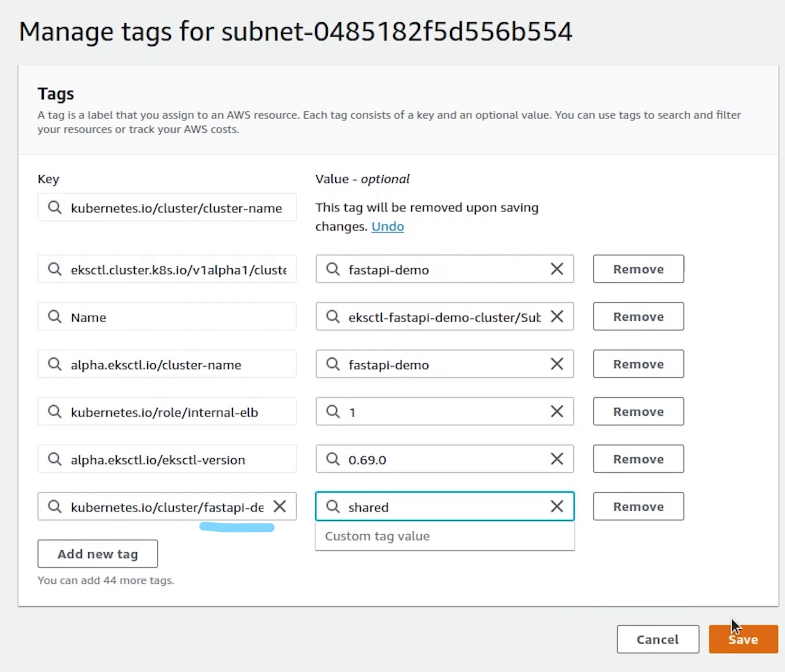Screen dimensions: 785x672
Task: Clear the kubernetes.io/cluster/fastapi-de key X icon
Action: point(280,506)
